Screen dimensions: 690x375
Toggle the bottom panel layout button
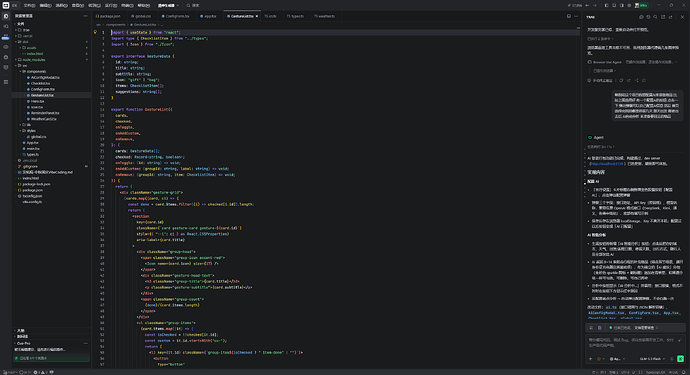pyautogui.click(x=614, y=5)
